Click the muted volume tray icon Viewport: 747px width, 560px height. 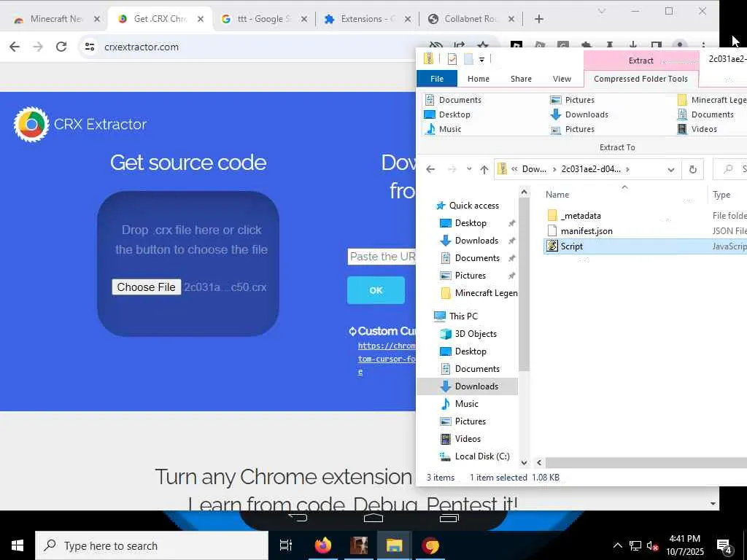[x=652, y=545]
